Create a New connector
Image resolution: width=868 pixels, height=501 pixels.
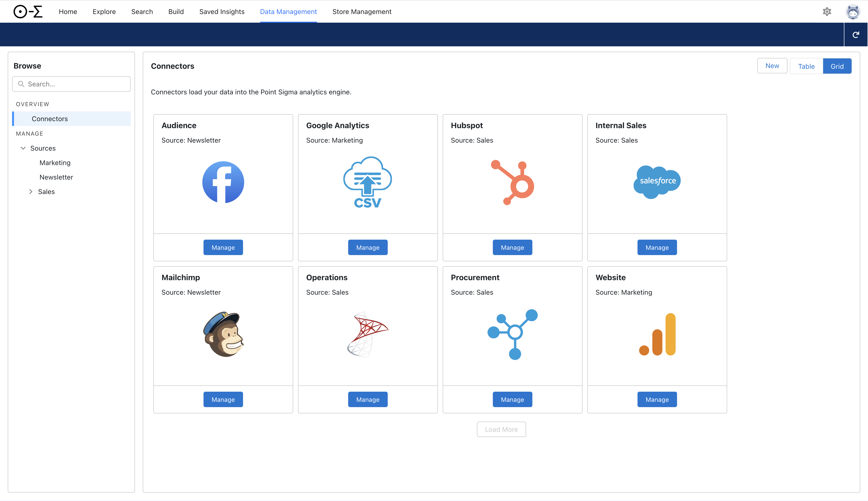point(772,66)
